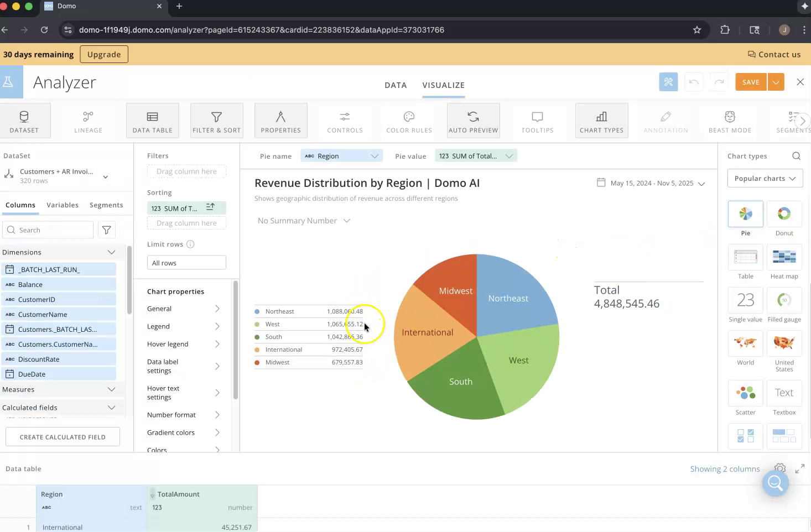Viewport: 811px width, 532px height.
Task: Switch to the Variables tab
Action: [63, 205]
